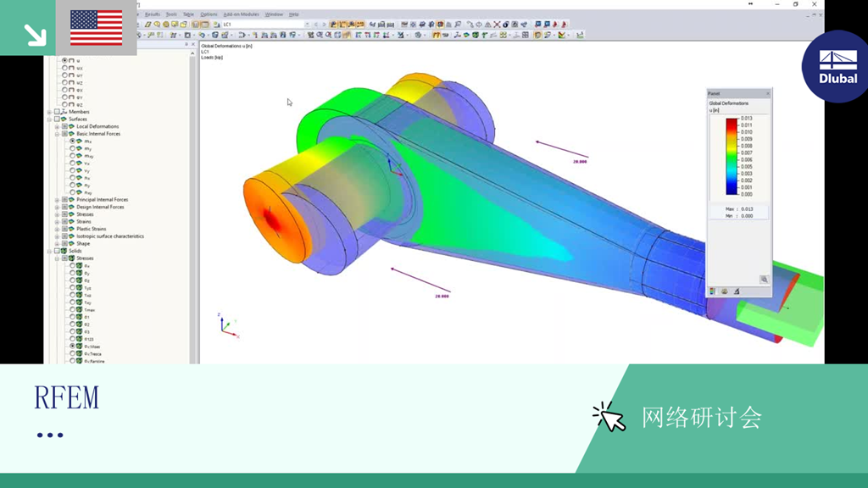The image size is (868, 488).
Task: Expand the Local Deformations node
Action: click(57, 126)
